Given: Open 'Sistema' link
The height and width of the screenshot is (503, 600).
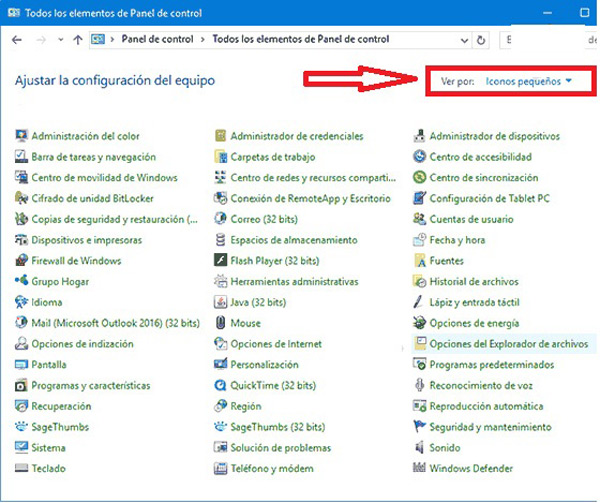Looking at the screenshot, I should tap(48, 448).
